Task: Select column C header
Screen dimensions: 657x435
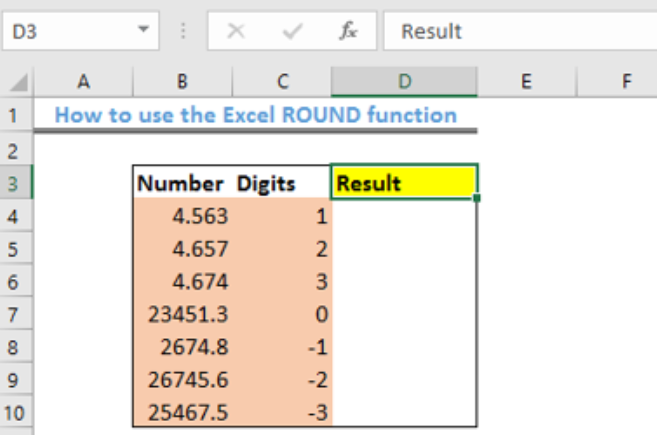Action: [x=282, y=81]
